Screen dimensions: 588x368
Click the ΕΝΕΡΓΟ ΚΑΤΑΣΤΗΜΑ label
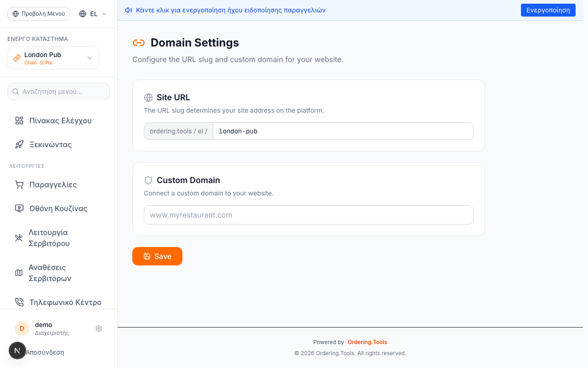tap(38, 39)
